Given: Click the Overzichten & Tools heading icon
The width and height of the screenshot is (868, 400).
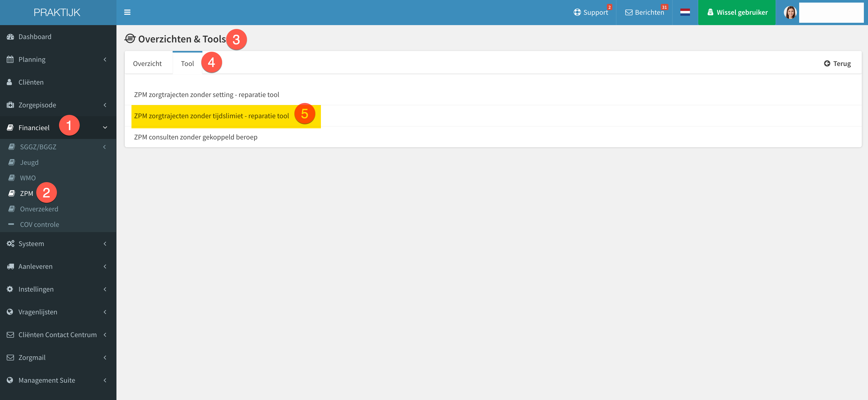Looking at the screenshot, I should pos(130,39).
